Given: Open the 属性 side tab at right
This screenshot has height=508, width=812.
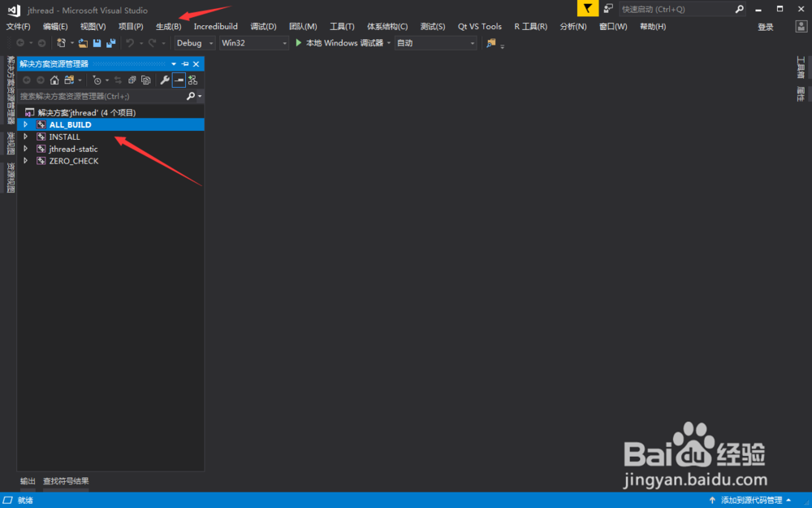Looking at the screenshot, I should click(801, 93).
